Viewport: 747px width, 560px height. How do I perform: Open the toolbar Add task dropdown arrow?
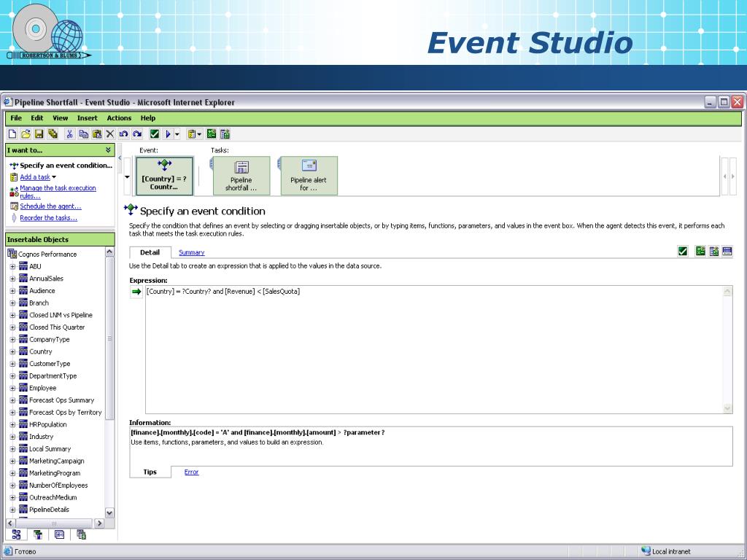(x=199, y=134)
